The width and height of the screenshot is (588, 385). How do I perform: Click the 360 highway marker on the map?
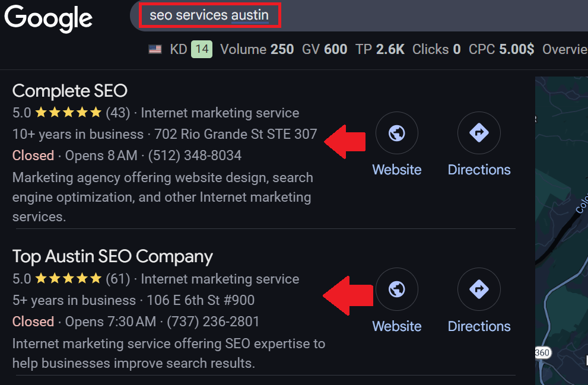[x=542, y=353]
